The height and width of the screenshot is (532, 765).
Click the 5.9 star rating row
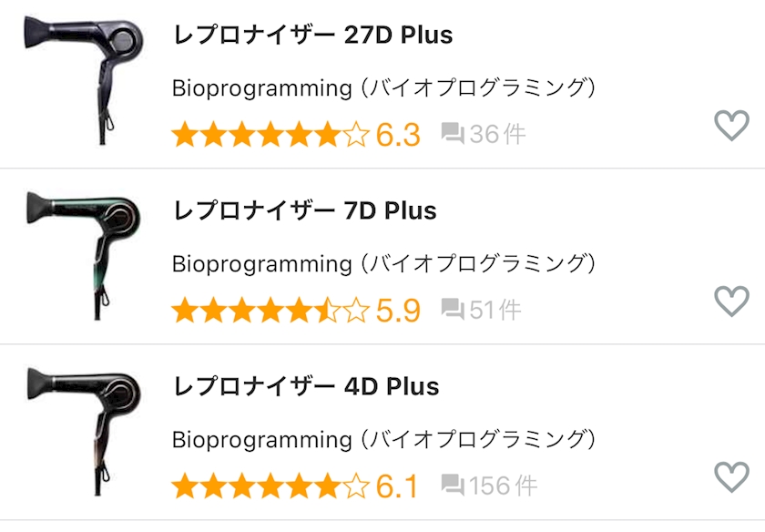(x=296, y=311)
